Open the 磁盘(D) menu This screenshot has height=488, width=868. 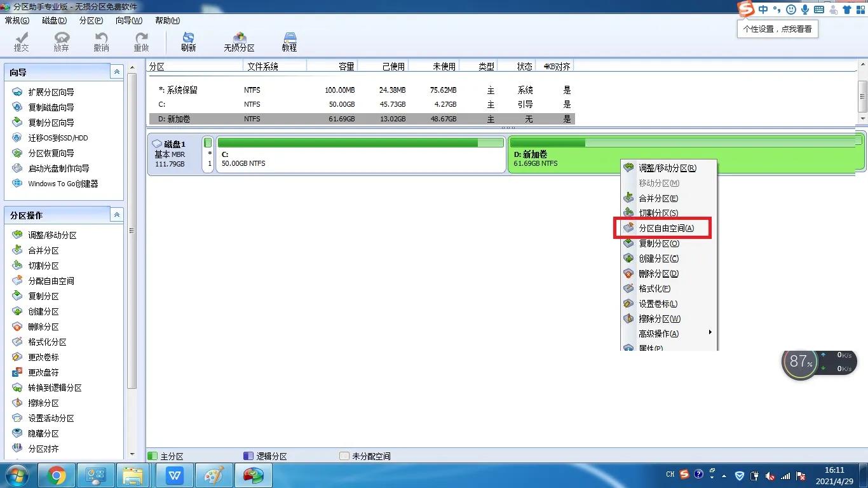(x=55, y=20)
